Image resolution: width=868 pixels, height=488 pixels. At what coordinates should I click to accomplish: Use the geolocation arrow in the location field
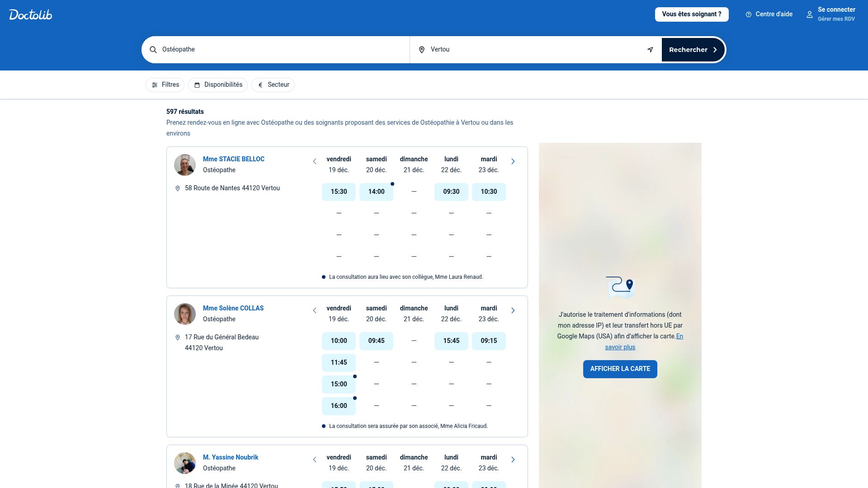click(x=650, y=49)
